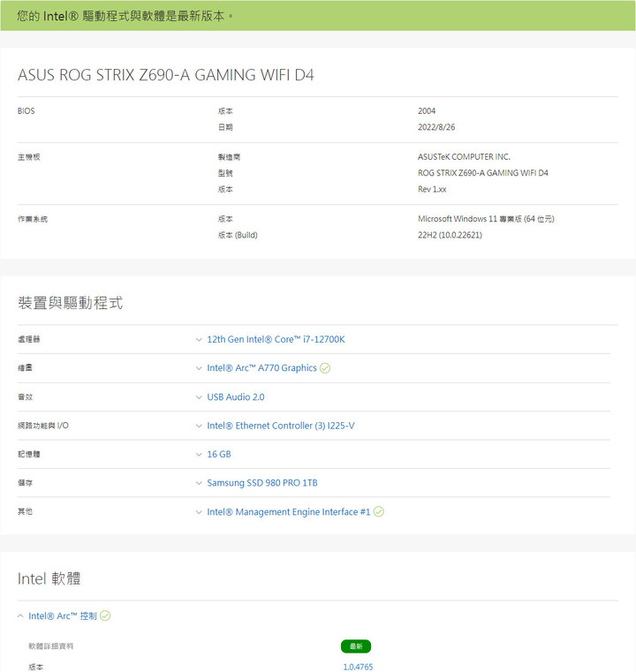Click the model value ROG STRIX Z690-A GAMING WIFI D4

coord(483,173)
